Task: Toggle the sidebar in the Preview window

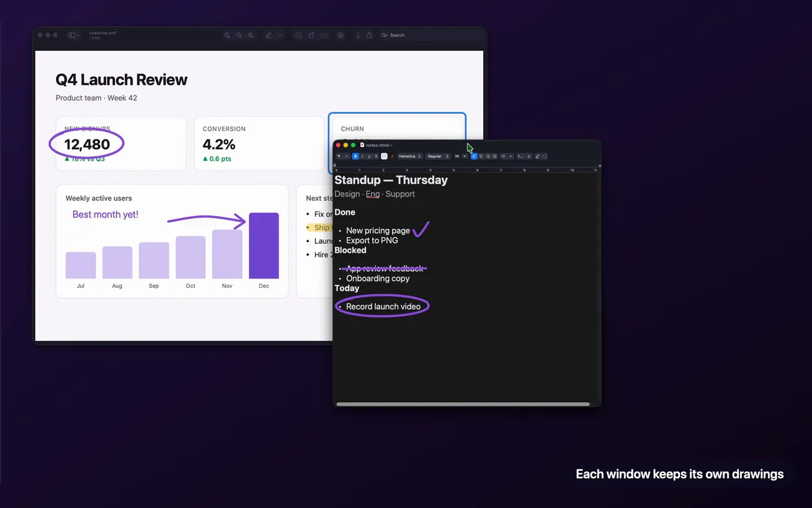Action: (x=72, y=35)
